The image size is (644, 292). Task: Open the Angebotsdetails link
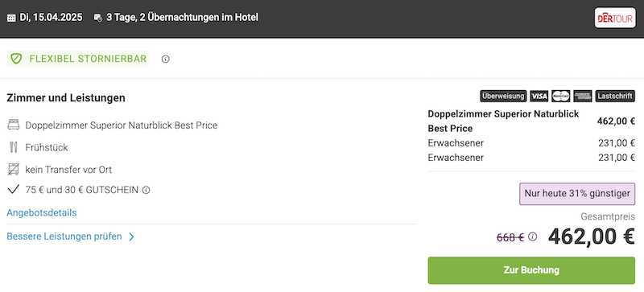(x=42, y=212)
